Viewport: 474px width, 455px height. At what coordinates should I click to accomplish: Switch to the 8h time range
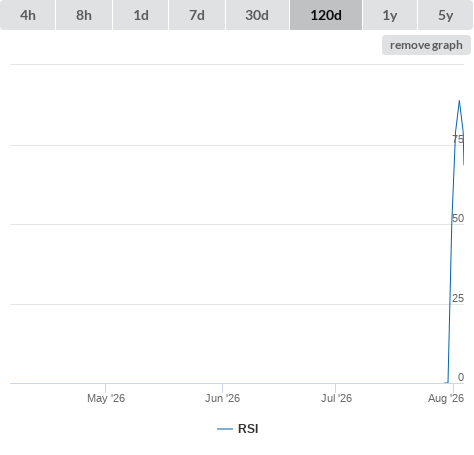tap(84, 15)
